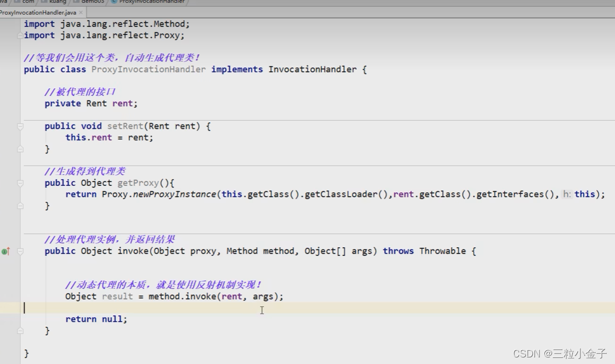The image size is (615, 364).
Task: Close the ProxyInvocationHandler.java tab
Action: coord(81,13)
